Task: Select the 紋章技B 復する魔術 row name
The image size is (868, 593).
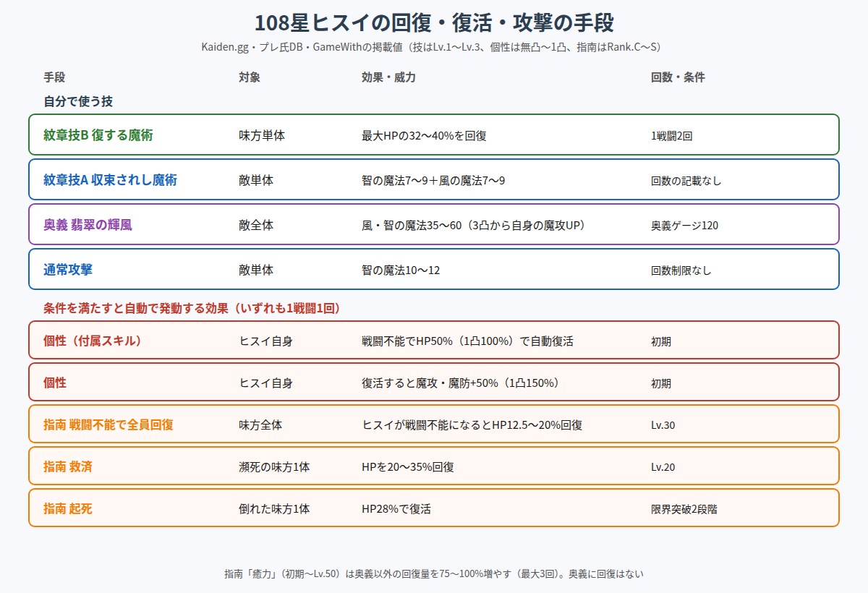Action: (x=98, y=135)
